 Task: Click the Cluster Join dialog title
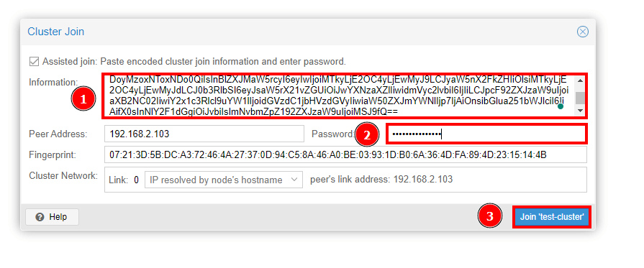click(x=55, y=32)
